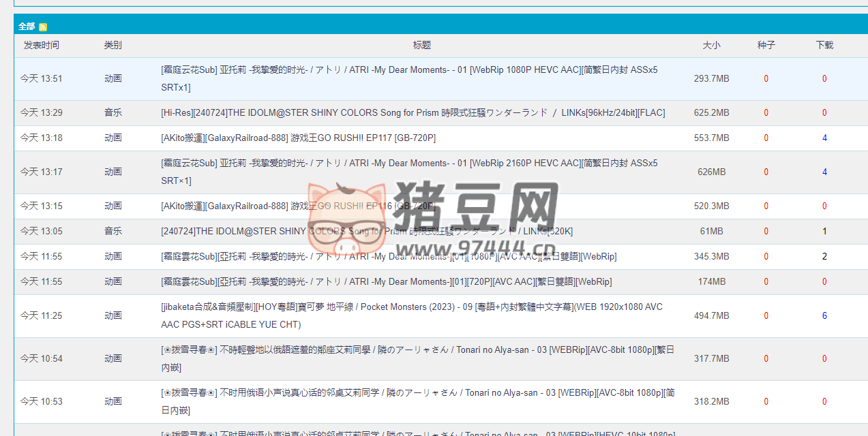Viewport: 868px width, 436px height.
Task: Open the 全部 listing tab
Action: point(26,25)
